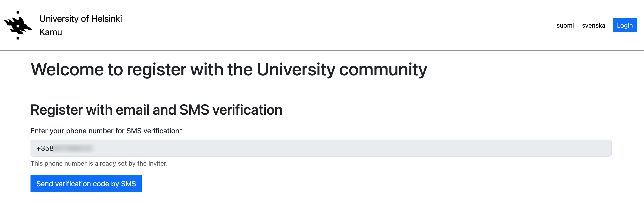Viewport: 644px width, 219px height.
Task: Click the phone number field label
Action: tap(105, 131)
